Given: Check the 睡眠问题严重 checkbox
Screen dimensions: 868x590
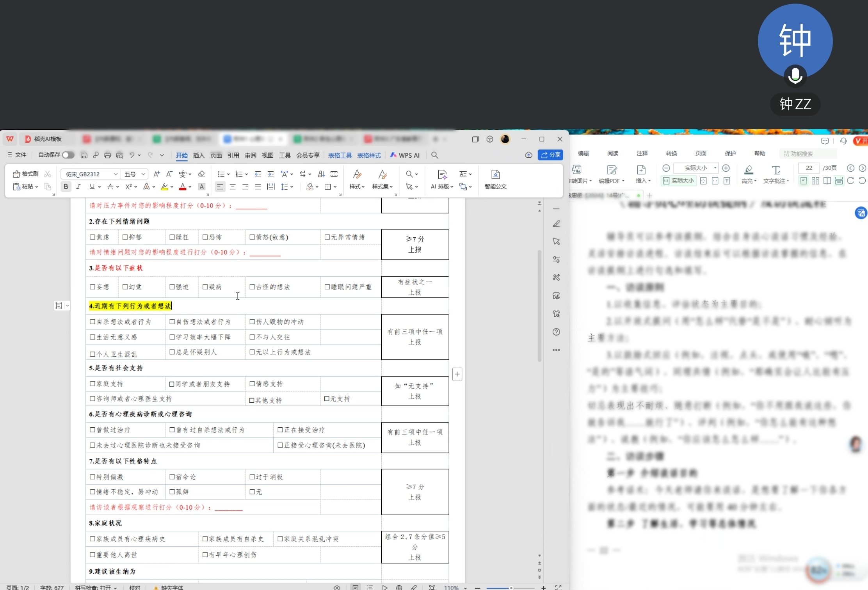Looking at the screenshot, I should click(327, 287).
